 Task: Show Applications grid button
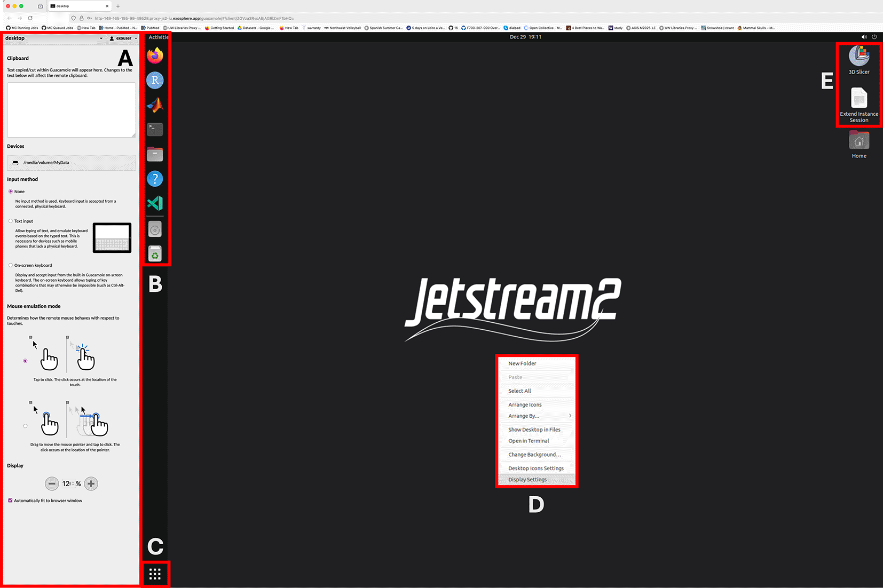point(155,574)
